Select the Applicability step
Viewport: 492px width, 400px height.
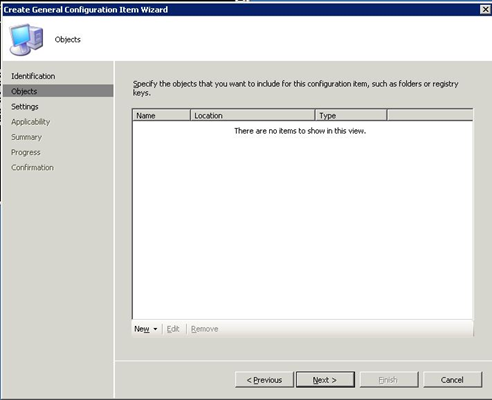pyautogui.click(x=31, y=122)
